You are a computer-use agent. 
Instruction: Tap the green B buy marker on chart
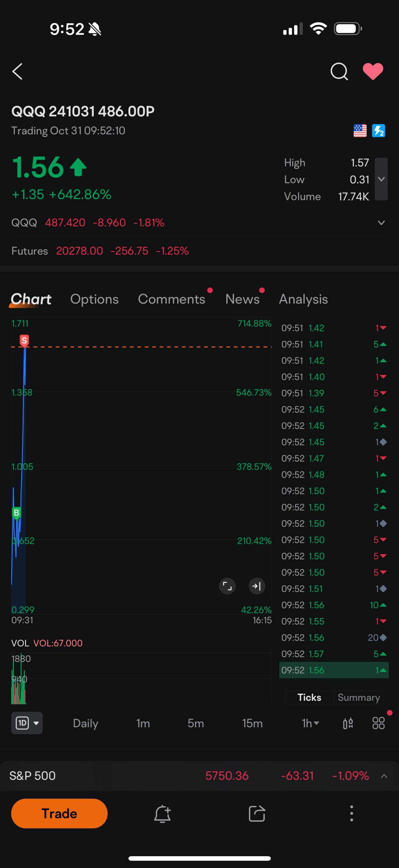[x=16, y=513]
